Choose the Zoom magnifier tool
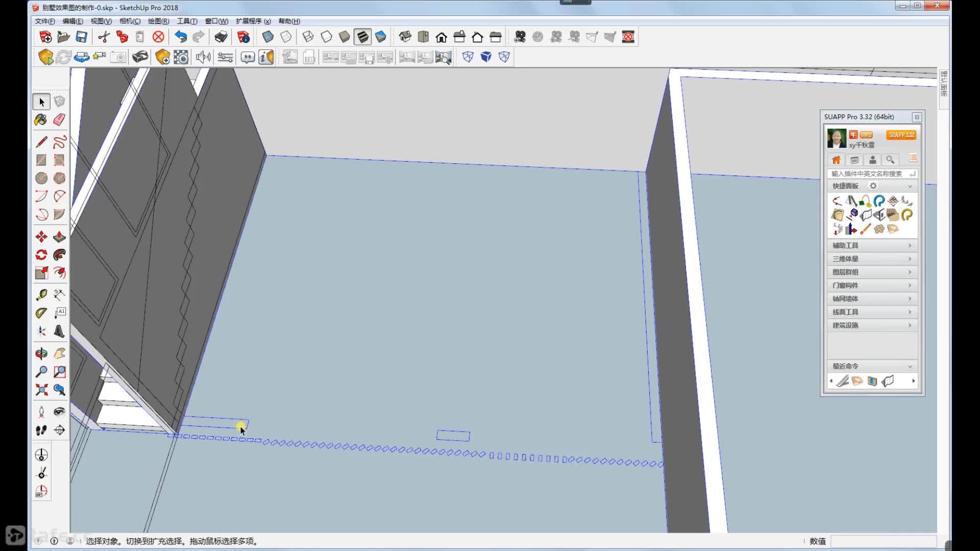Screen dimensions: 980x551 [41, 372]
